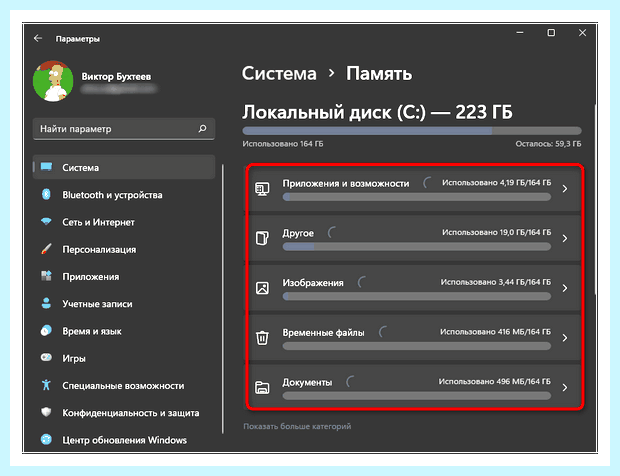The image size is (620, 476).
Task: Click the Изображения usage progress bar
Action: pos(417,297)
